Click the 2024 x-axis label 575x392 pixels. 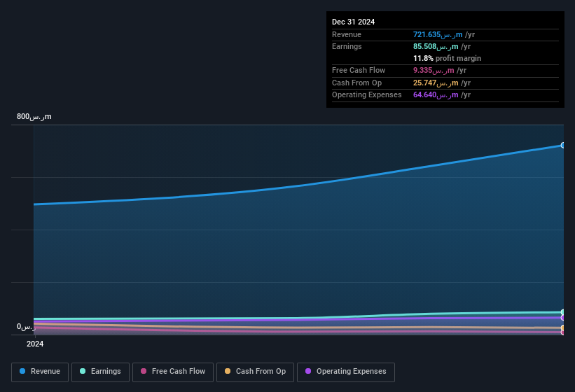(35, 344)
